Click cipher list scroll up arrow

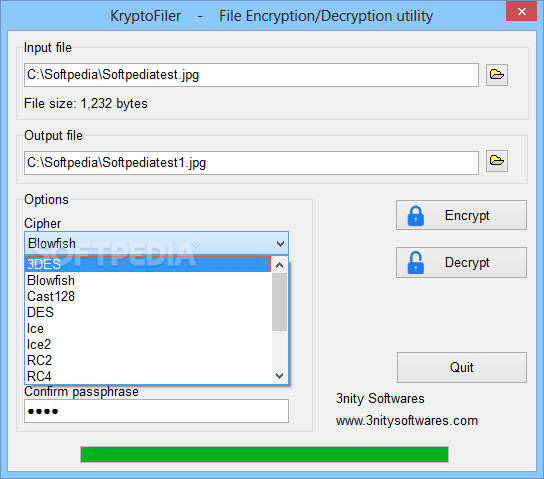coord(279,265)
